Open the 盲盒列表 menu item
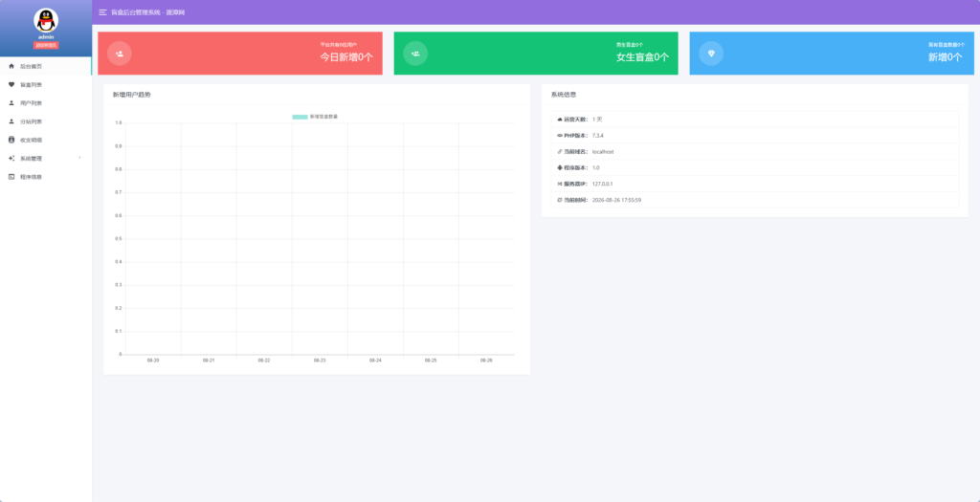980x502 pixels. [46, 84]
